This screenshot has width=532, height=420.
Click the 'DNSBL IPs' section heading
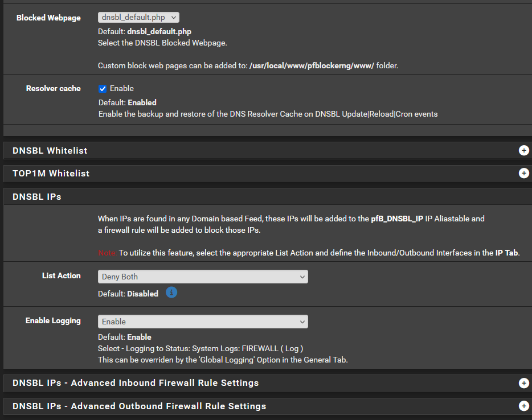click(37, 197)
